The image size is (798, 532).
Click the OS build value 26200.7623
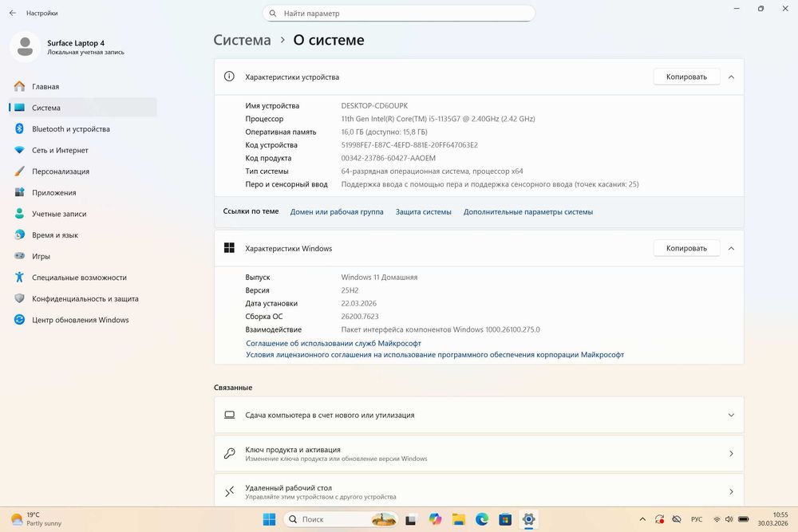click(360, 317)
